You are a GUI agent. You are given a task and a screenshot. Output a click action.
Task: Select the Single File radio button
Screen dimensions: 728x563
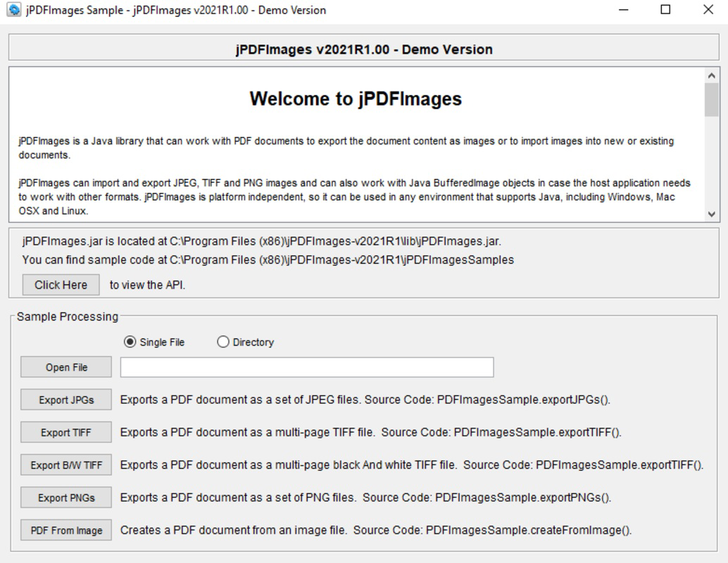coord(129,342)
